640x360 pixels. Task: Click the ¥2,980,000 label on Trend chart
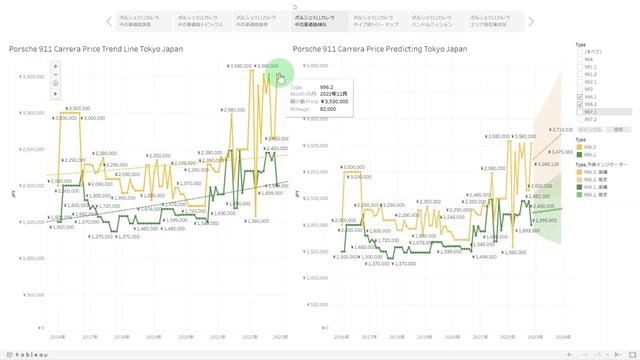click(x=233, y=110)
